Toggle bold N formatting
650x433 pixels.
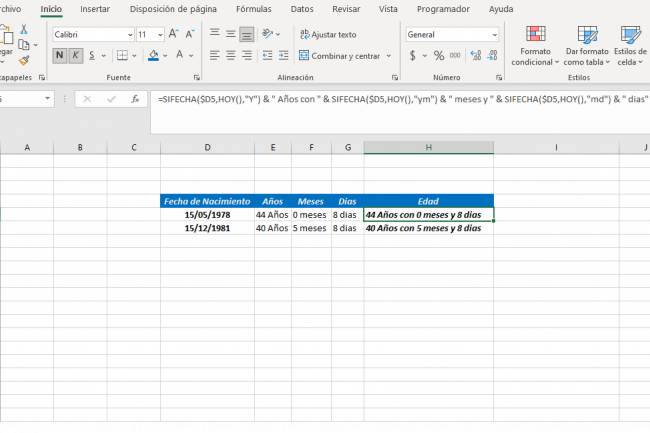point(59,56)
